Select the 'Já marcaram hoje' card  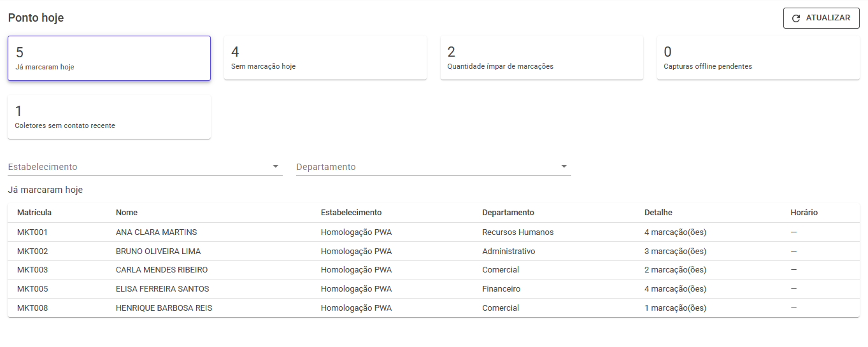pos(109,58)
